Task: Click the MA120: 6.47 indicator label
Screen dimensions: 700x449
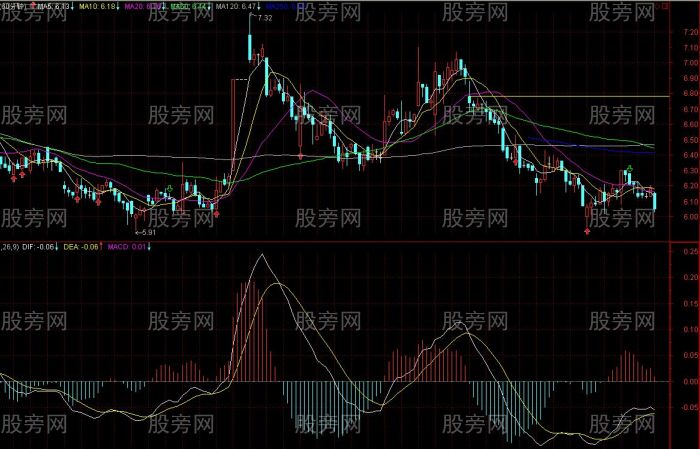Action: [x=236, y=6]
